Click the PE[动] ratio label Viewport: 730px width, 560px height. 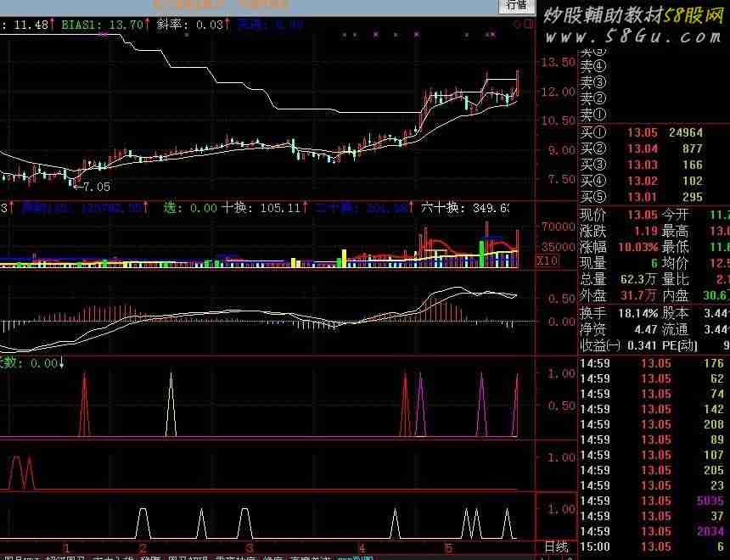(x=679, y=345)
